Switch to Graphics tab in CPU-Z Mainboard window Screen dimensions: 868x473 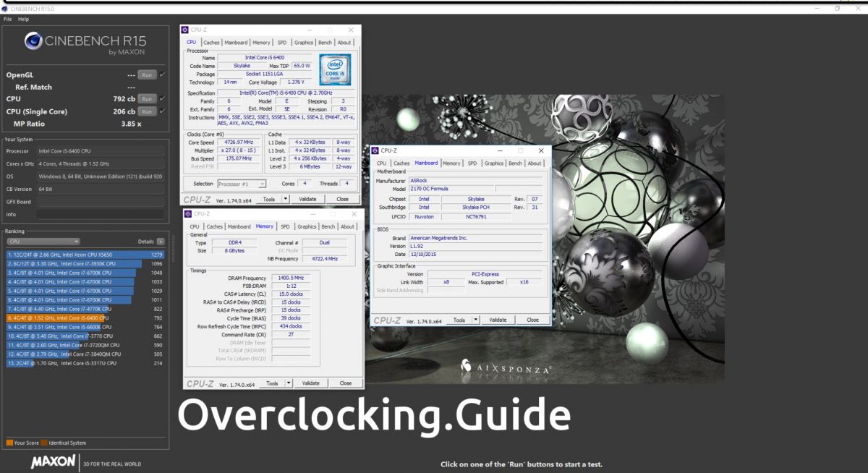pyautogui.click(x=494, y=163)
